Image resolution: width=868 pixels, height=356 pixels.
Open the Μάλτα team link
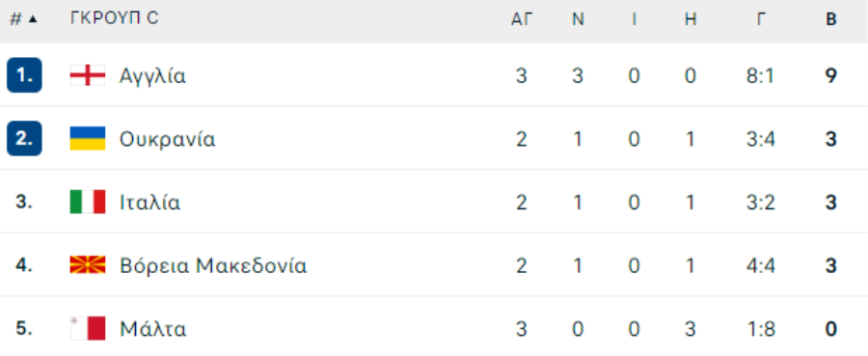click(x=153, y=329)
